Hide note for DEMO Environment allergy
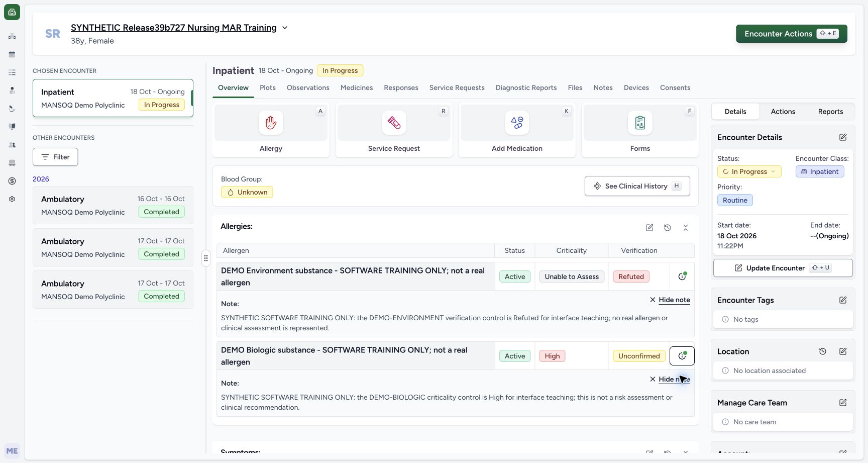868x463 pixels. coord(670,300)
